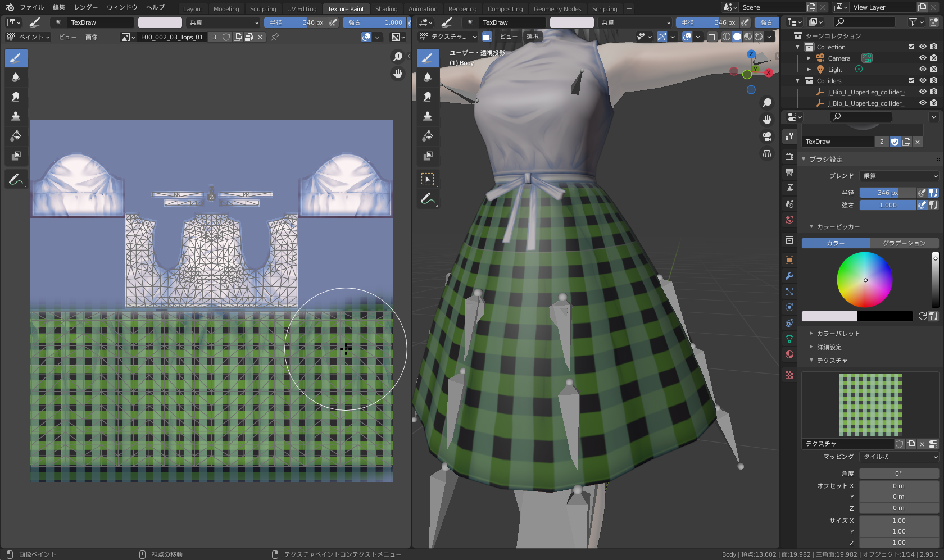Click the camera view icon in viewport

tap(767, 136)
